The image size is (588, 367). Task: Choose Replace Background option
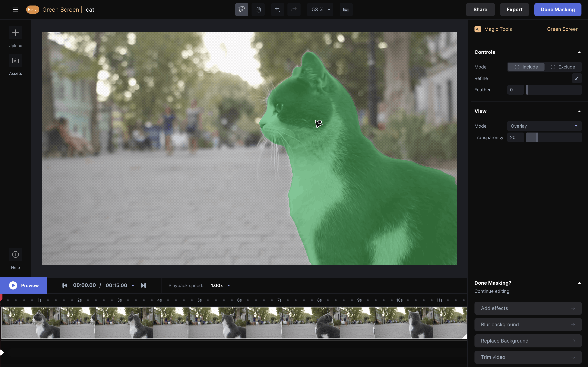[x=528, y=341]
